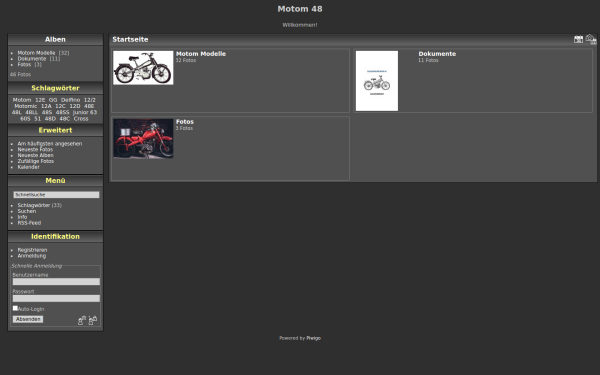
Task: Open the Suchen link in Menü
Action: pyautogui.click(x=27, y=211)
